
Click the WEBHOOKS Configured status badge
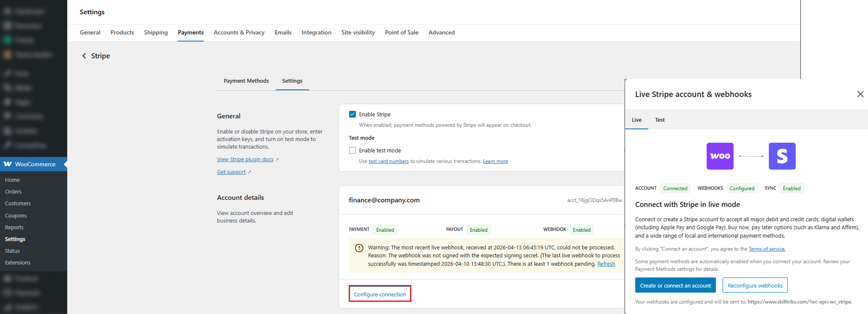pyautogui.click(x=742, y=188)
